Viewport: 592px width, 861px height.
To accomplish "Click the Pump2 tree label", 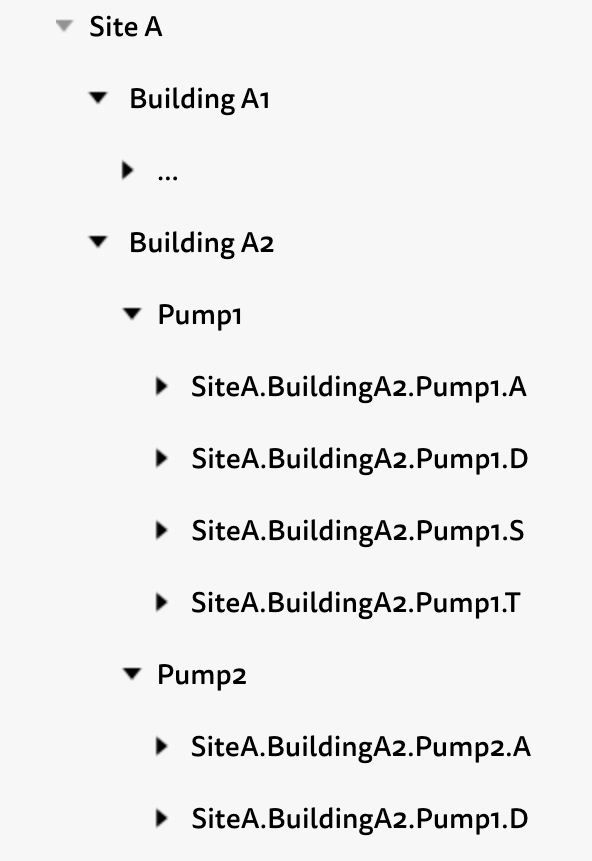I will point(202,675).
